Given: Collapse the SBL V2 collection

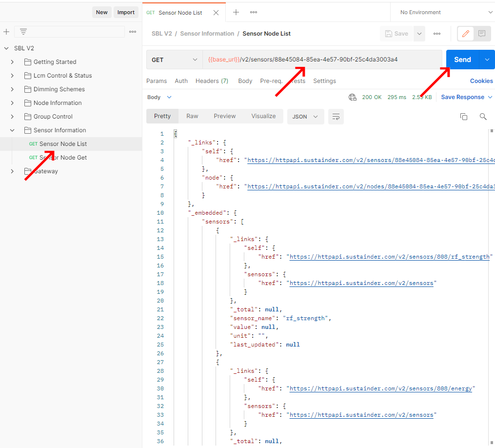Looking at the screenshot, I should pyautogui.click(x=6, y=48).
